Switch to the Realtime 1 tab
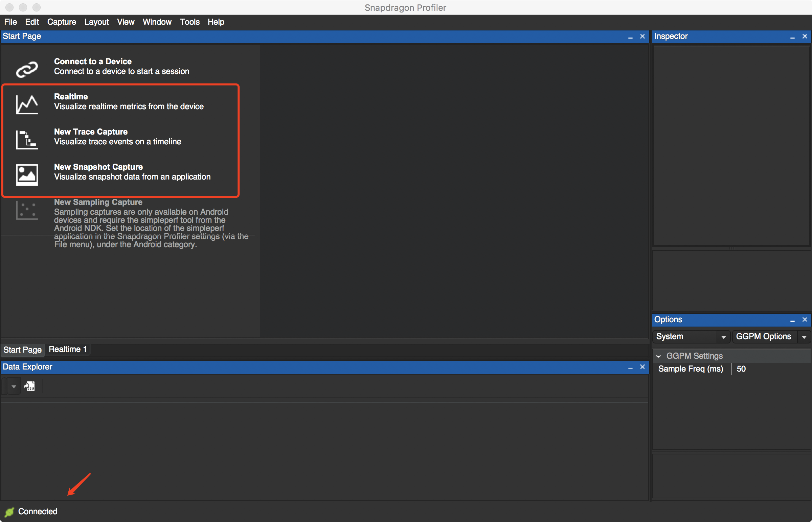812x522 pixels. point(67,349)
